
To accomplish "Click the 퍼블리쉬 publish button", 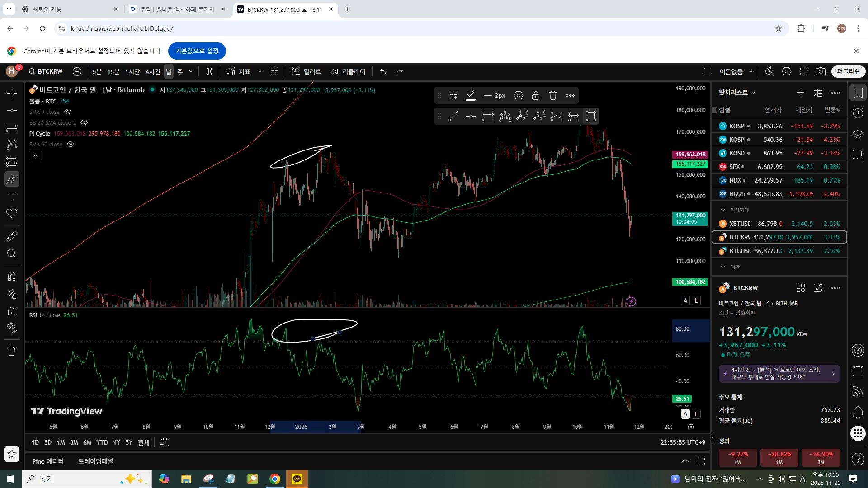I will (x=848, y=71).
